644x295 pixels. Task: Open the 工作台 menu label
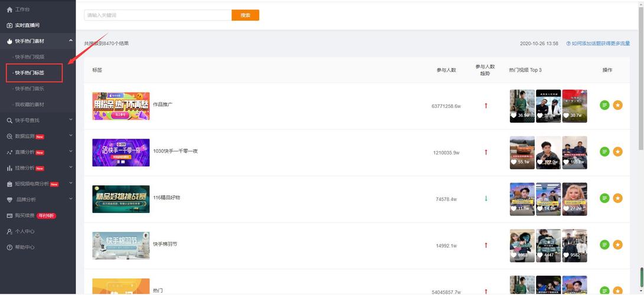coord(22,9)
